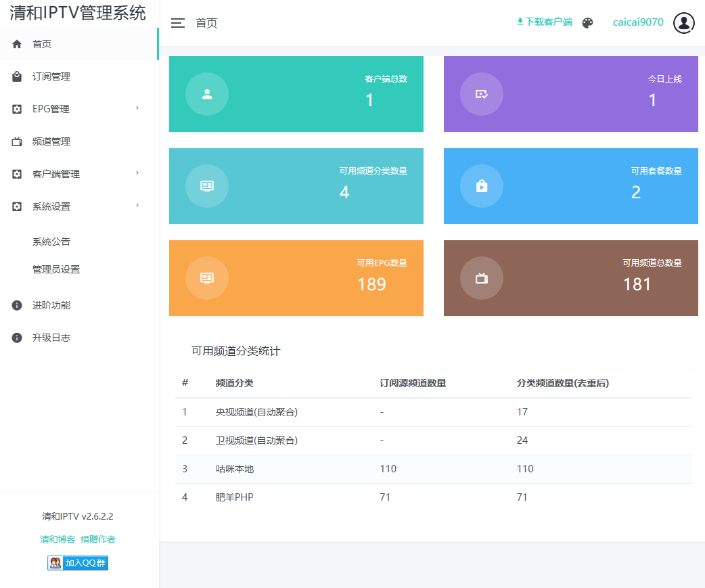Collapse the 系统设置 submenu arrow
The height and width of the screenshot is (588, 705).
pos(137,206)
